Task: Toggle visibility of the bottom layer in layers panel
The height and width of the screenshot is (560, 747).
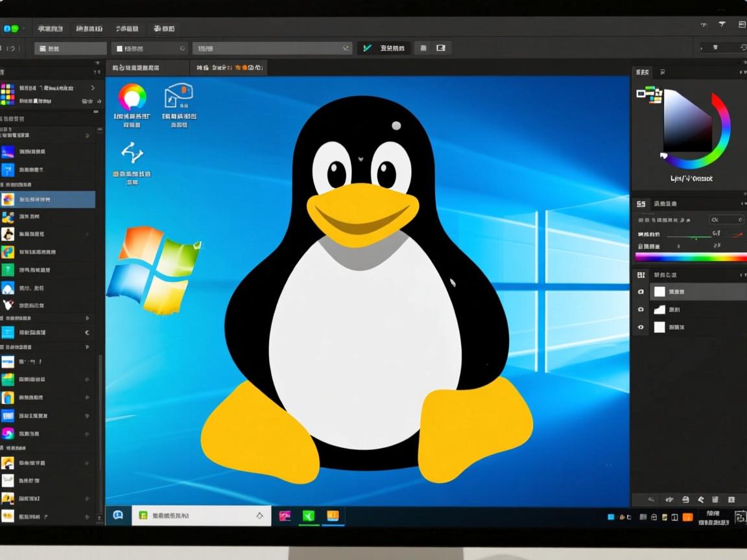Action: [641, 327]
